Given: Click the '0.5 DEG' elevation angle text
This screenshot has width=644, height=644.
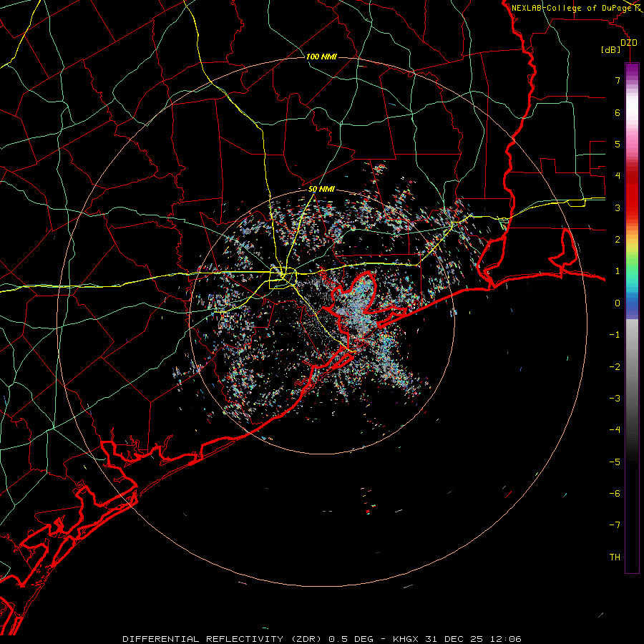Looking at the screenshot, I should pos(351,639).
